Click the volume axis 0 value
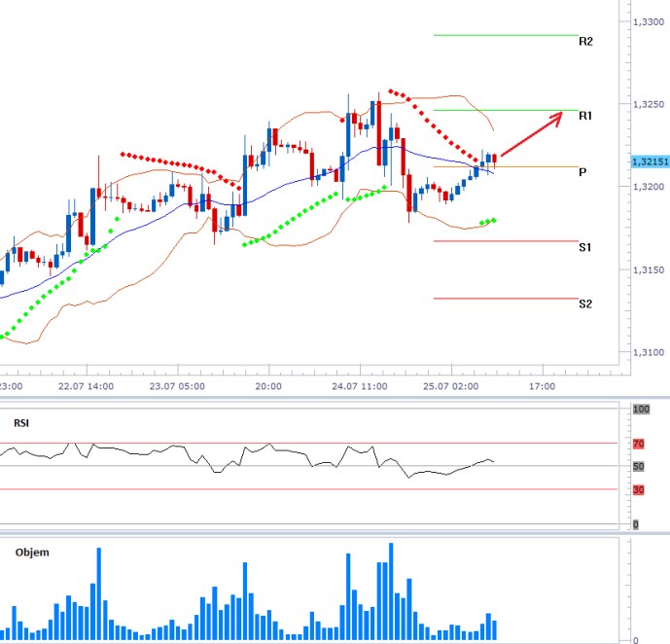This screenshot has height=644, width=670. pyautogui.click(x=636, y=640)
